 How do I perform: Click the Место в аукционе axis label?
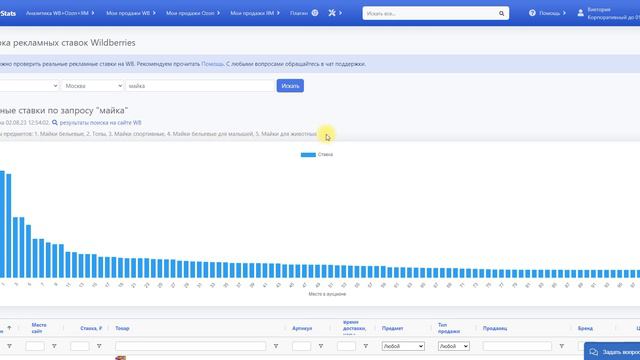327,294
